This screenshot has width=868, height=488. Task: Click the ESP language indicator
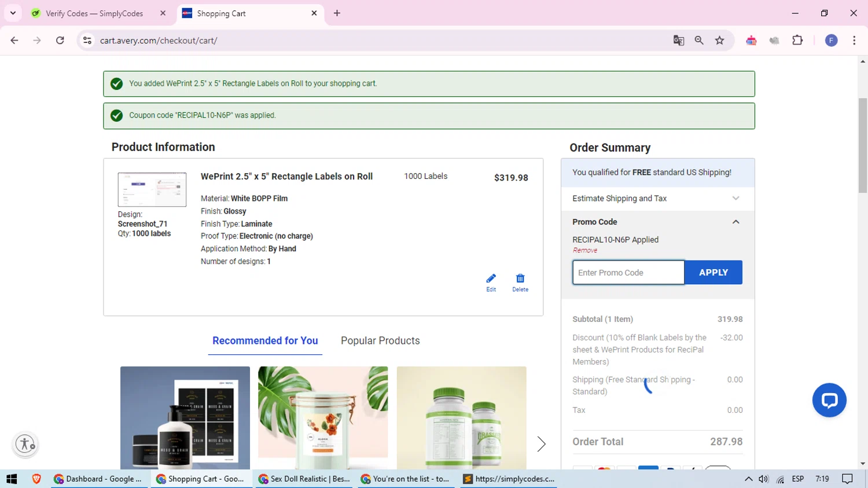coord(798,479)
